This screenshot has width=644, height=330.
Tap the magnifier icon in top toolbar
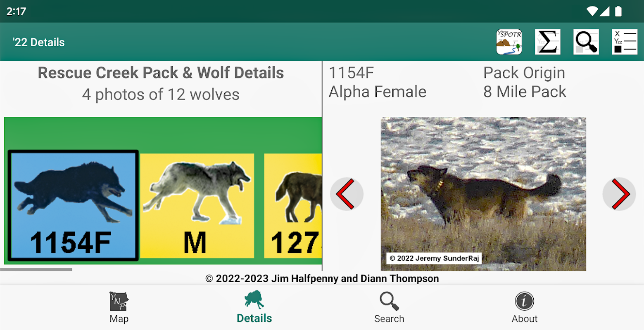pyautogui.click(x=586, y=42)
